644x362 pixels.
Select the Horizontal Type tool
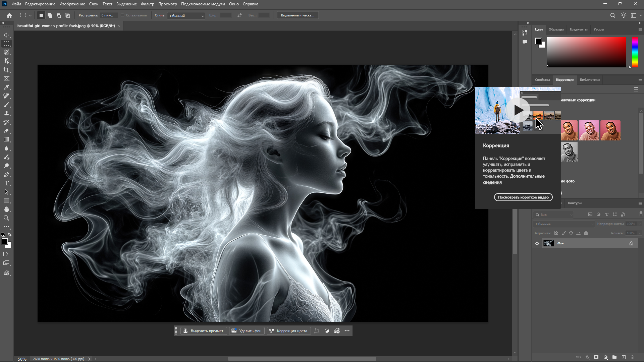pos(6,183)
